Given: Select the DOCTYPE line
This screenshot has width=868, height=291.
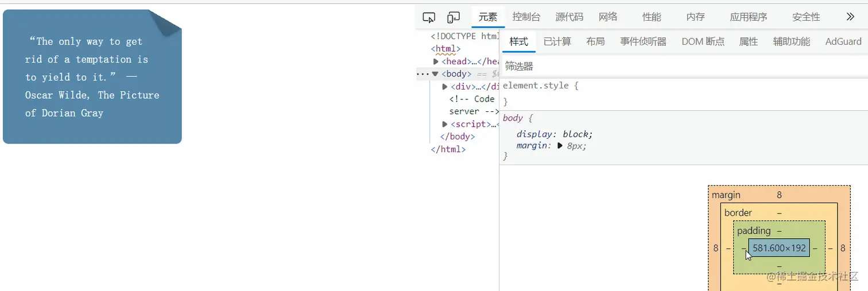Looking at the screenshot, I should click(465, 36).
